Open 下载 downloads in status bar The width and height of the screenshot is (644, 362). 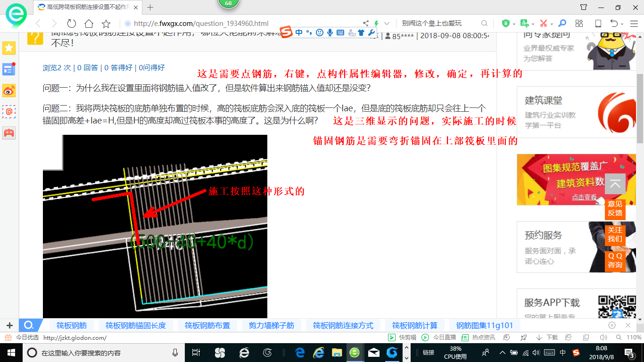[547, 337]
